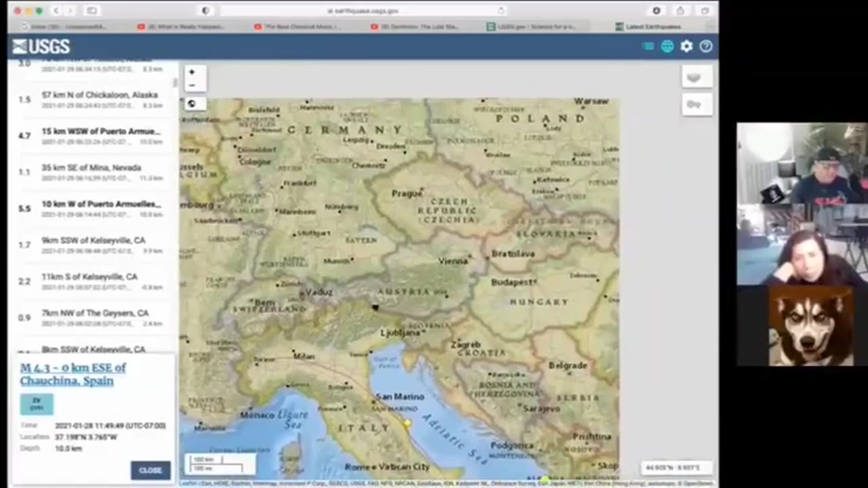868x488 pixels.
Task: Click the privacy shield icon in Safari
Action: tap(205, 11)
